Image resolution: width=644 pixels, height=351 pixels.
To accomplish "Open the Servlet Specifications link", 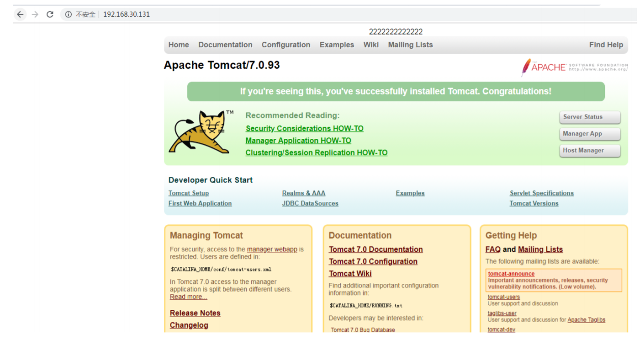I will coord(542,193).
